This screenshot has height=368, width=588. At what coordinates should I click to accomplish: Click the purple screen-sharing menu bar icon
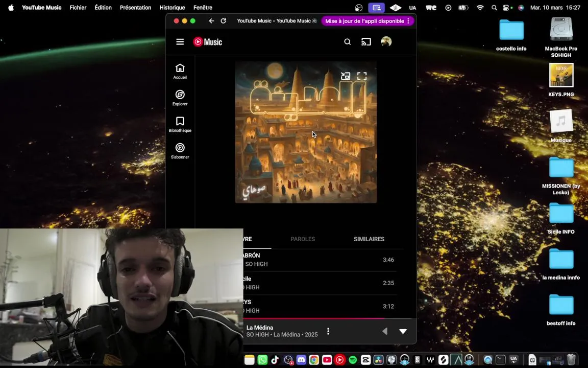pos(377,8)
